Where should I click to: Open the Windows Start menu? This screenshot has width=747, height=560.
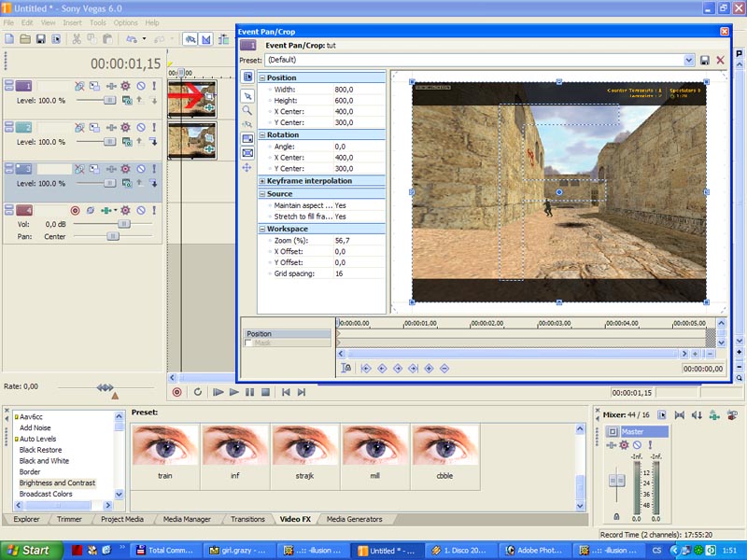tap(31, 551)
